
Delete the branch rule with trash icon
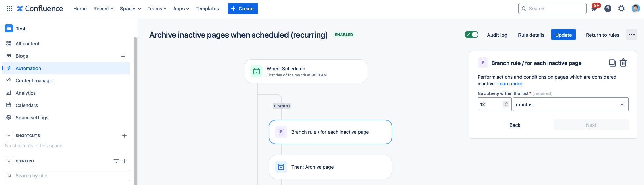click(x=623, y=63)
